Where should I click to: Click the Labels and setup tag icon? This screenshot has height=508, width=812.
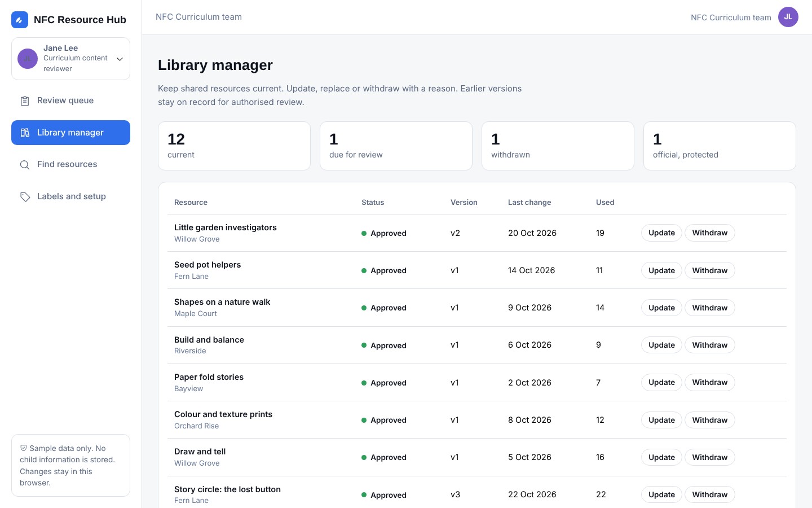pos(25,196)
